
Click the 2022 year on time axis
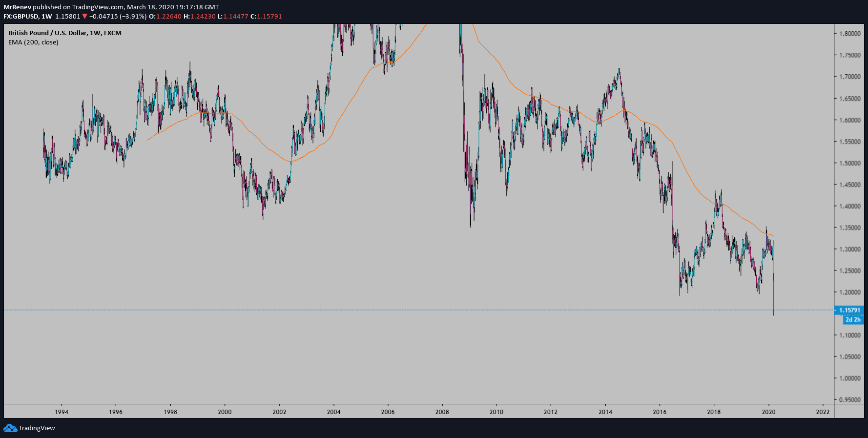823,412
